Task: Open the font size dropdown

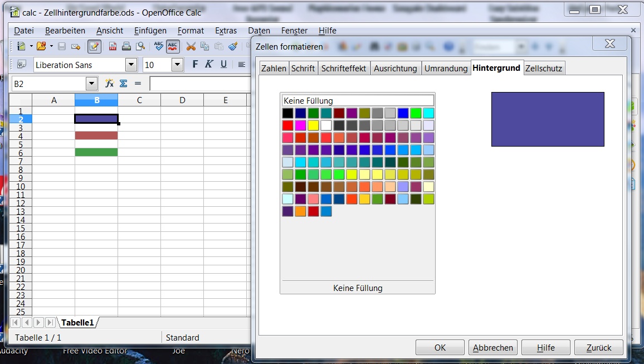Action: 178,65
